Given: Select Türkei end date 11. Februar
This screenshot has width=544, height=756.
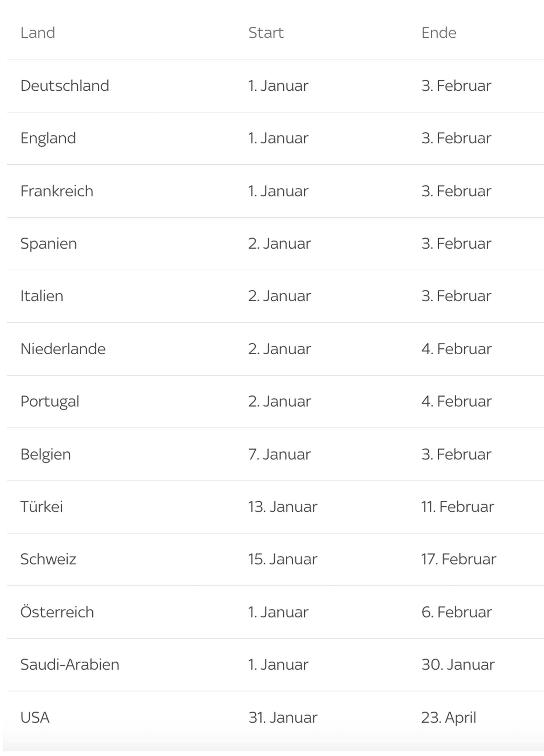Looking at the screenshot, I should pyautogui.click(x=458, y=507).
